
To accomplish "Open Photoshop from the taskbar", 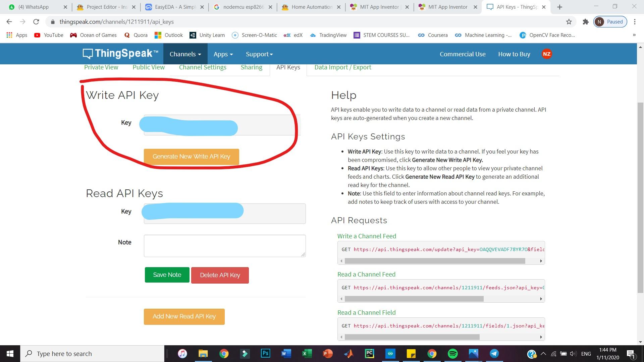I will coord(265,354).
